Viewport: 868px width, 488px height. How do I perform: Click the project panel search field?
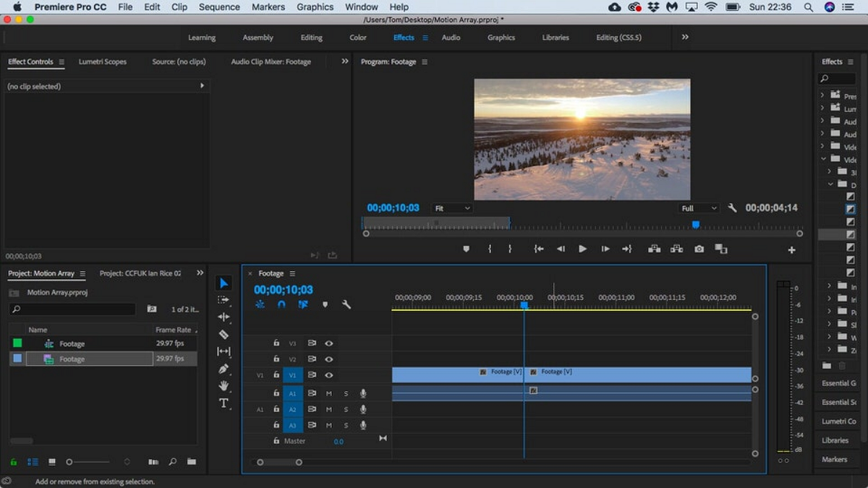[x=72, y=309]
